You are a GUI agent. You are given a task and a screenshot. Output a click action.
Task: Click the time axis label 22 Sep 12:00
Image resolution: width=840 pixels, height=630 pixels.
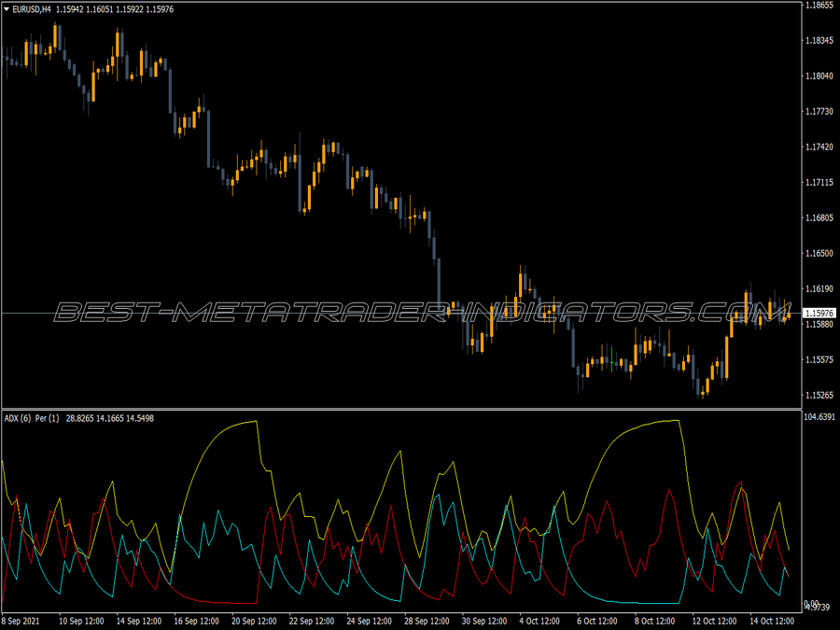coord(312,622)
